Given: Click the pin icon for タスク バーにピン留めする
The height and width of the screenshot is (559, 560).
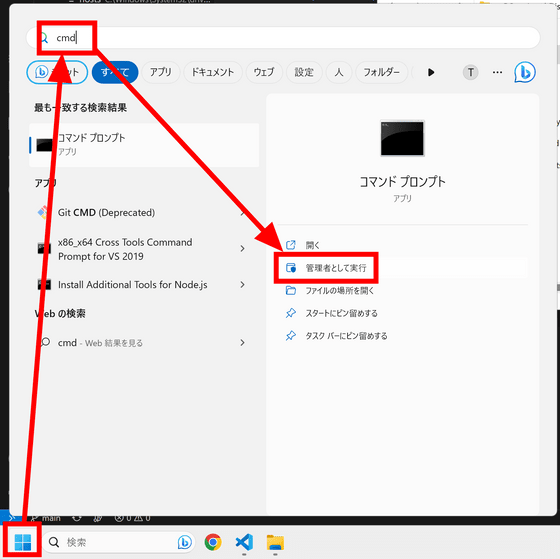Looking at the screenshot, I should tap(291, 336).
